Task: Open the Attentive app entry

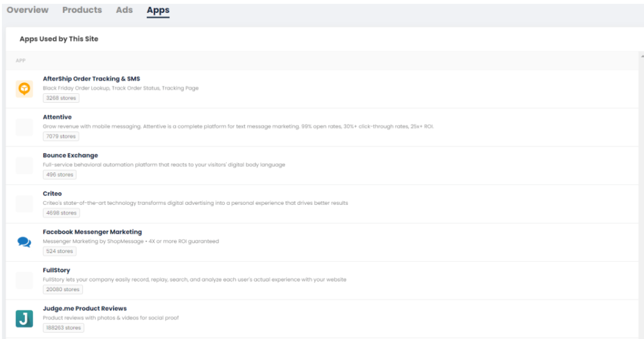Action: point(57,117)
